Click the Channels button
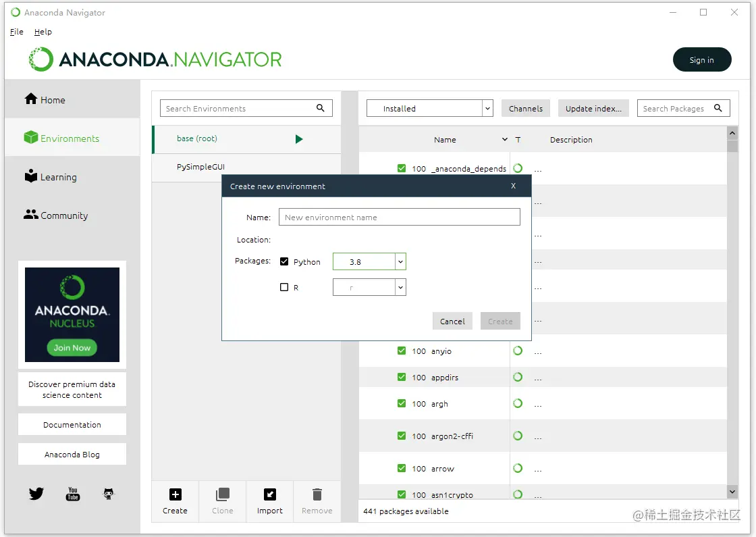Viewport: 756px width, 537px height. pyautogui.click(x=526, y=109)
